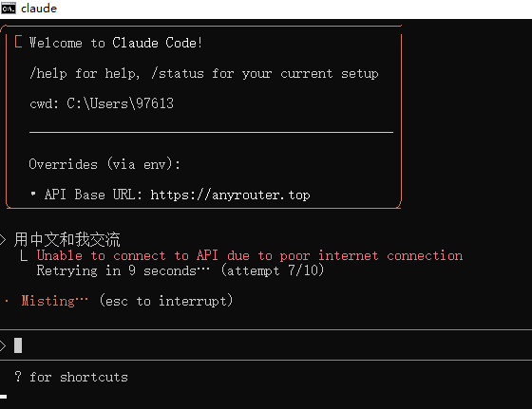Image resolution: width=532 pixels, height=409 pixels.
Task: Click the question mark before 'for shortcuts'
Action: [x=18, y=376]
